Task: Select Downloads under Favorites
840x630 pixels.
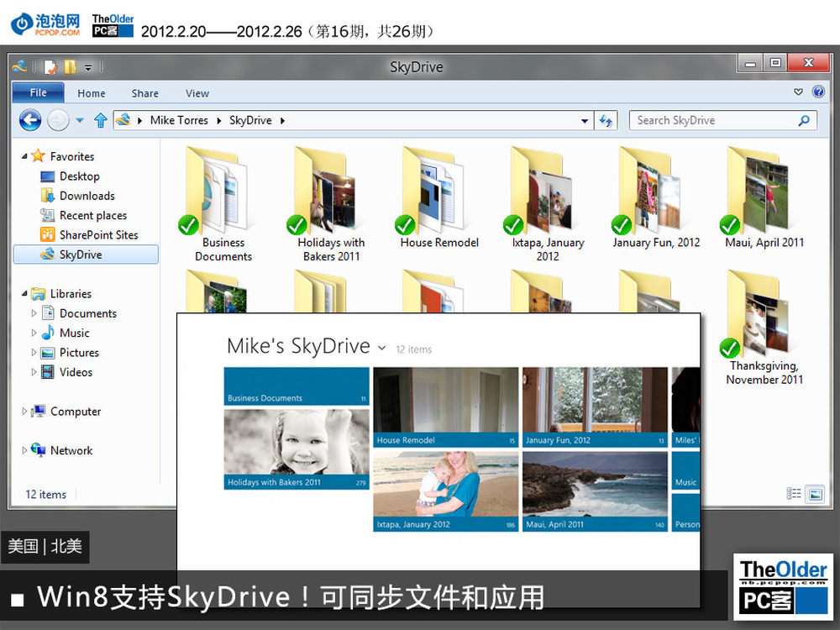Action: click(87, 196)
